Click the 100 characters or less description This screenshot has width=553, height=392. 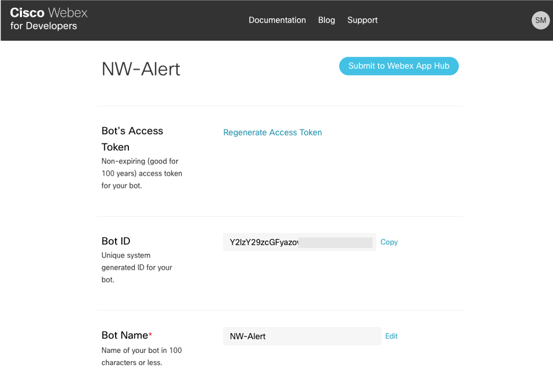[142, 356]
